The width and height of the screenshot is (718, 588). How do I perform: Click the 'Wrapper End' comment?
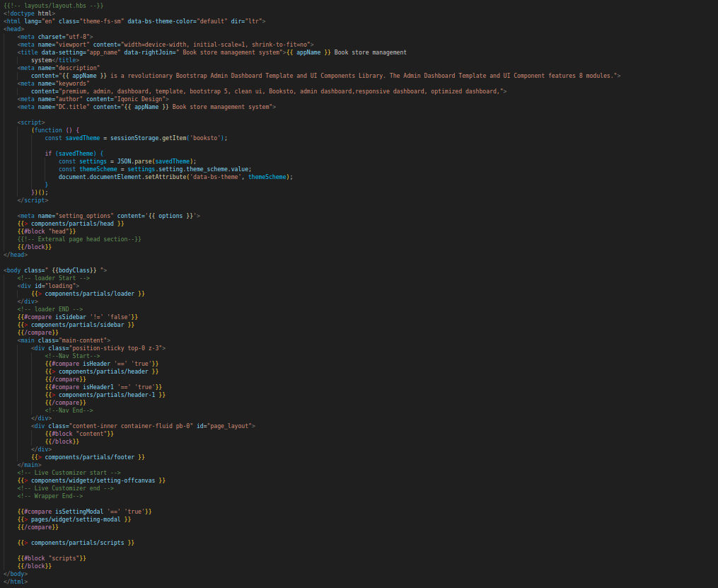click(x=50, y=496)
